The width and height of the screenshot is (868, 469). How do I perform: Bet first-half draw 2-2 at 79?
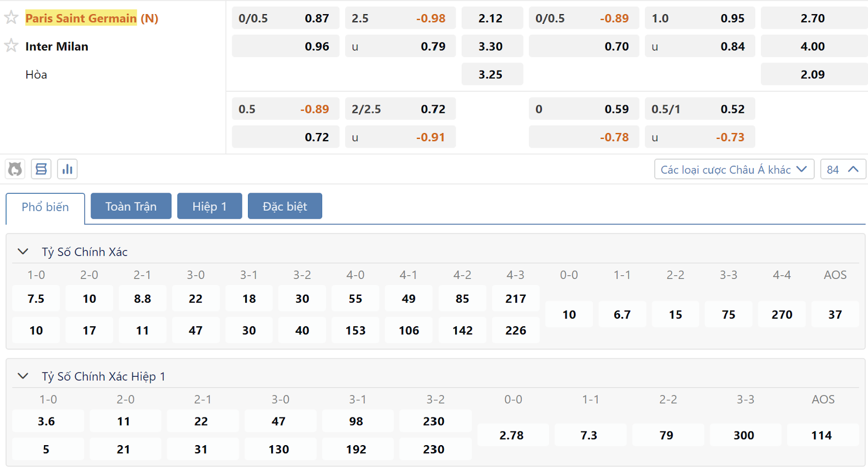tap(668, 435)
